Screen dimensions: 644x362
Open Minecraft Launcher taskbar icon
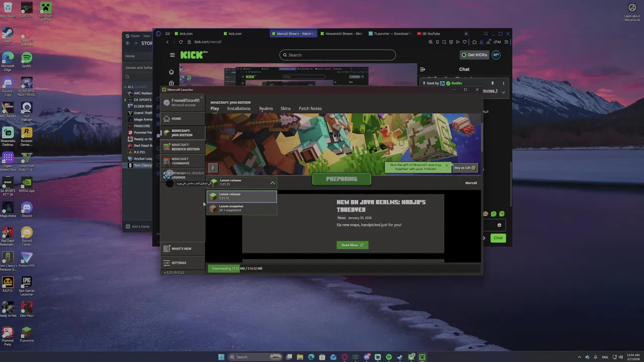tap(422, 357)
